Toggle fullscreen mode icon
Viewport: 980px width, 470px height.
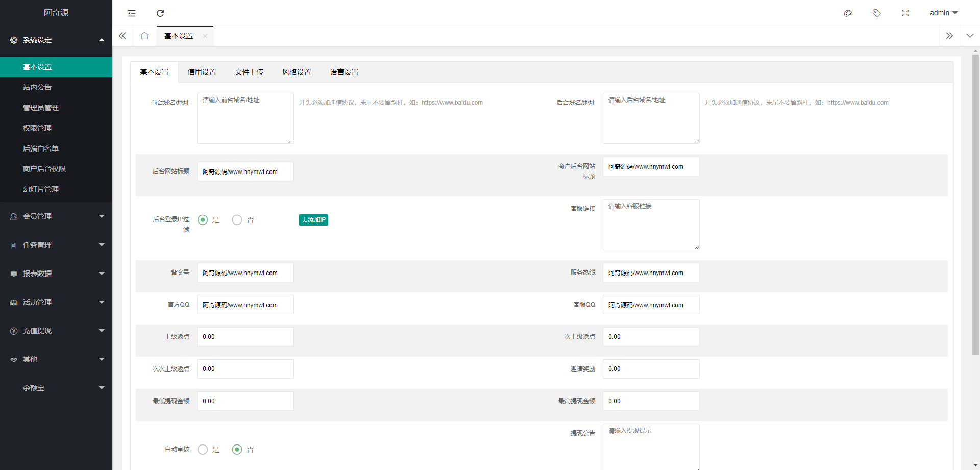(905, 13)
